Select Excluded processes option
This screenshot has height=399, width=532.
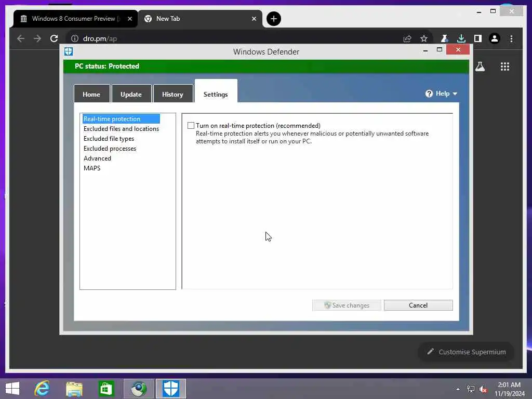tap(110, 148)
